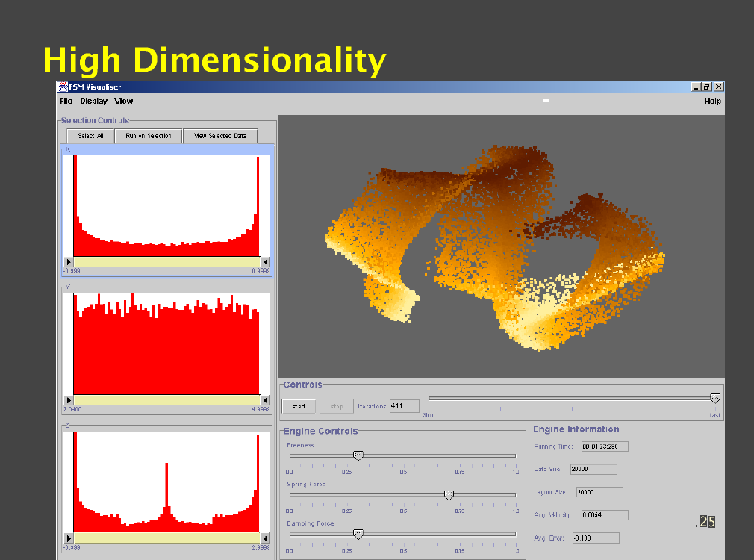
Task: Open the File menu
Action: [66, 101]
